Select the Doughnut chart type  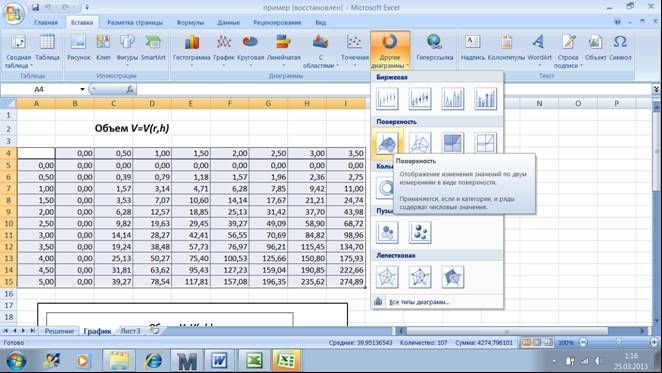pos(385,188)
